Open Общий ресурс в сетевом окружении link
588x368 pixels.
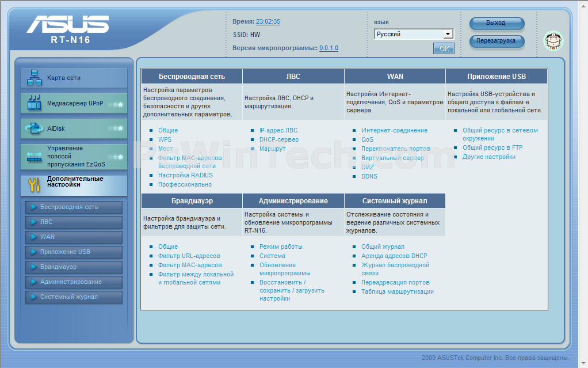[500, 134]
